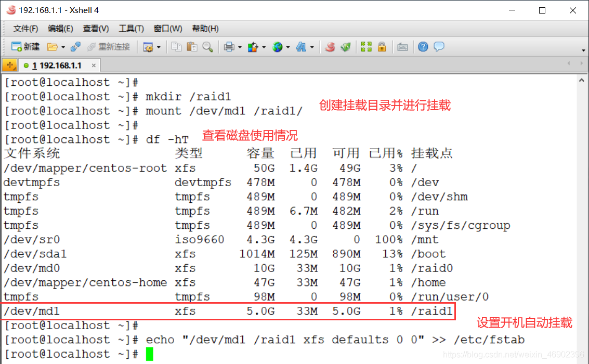The image size is (589, 364).
Task: Click the magnifier find icon
Action: (x=208, y=47)
